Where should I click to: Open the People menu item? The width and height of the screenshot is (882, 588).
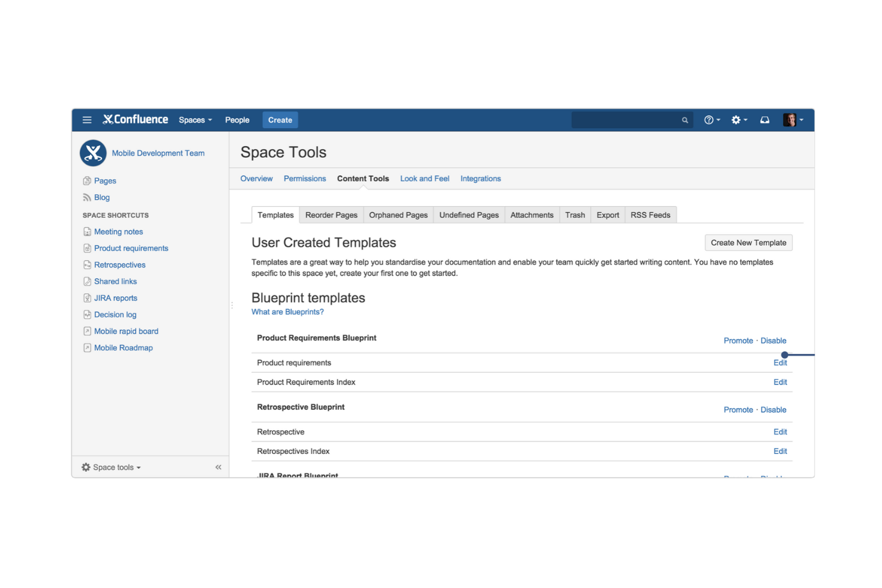click(x=237, y=120)
